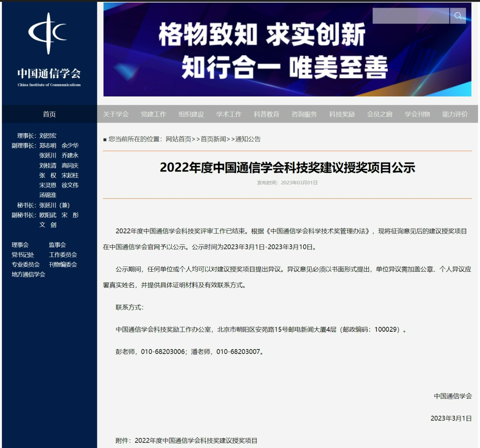Click chairman name 刘烈宏
The width and height of the screenshot is (480, 448).
pos(48,136)
